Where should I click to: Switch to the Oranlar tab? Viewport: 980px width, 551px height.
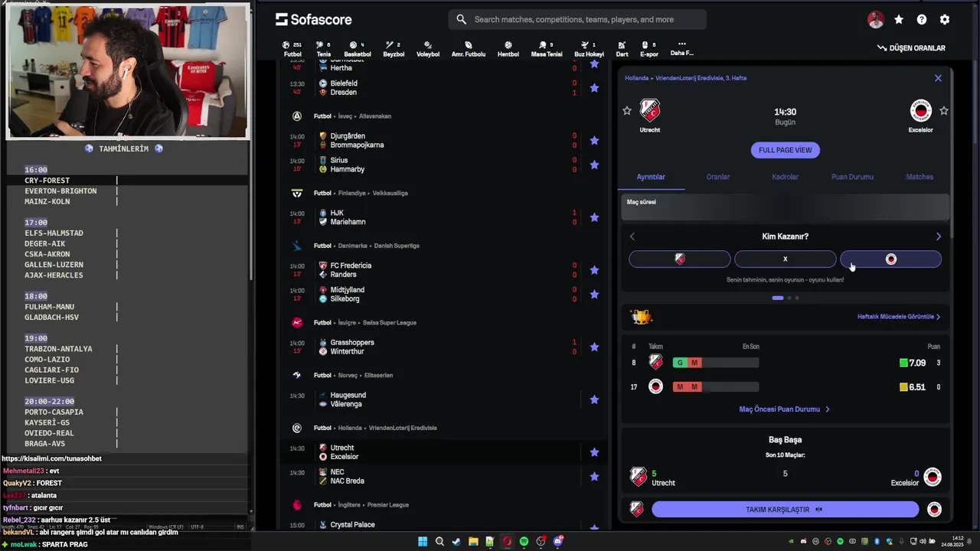click(717, 177)
